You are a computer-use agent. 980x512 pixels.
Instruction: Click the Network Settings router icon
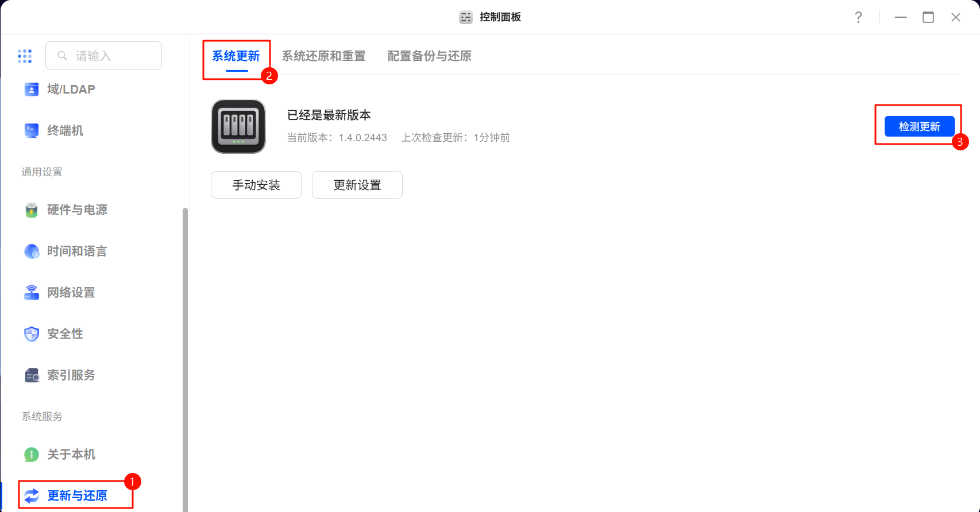(x=32, y=293)
